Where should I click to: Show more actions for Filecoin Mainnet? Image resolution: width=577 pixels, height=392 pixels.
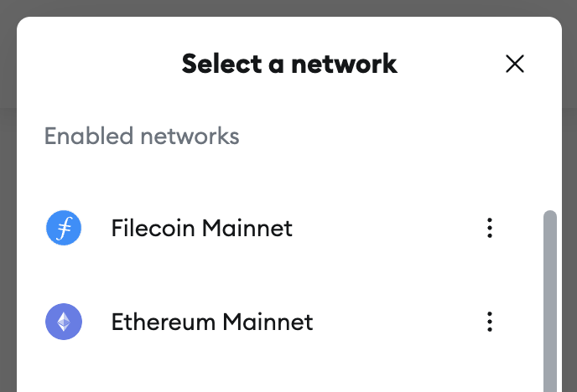490,228
